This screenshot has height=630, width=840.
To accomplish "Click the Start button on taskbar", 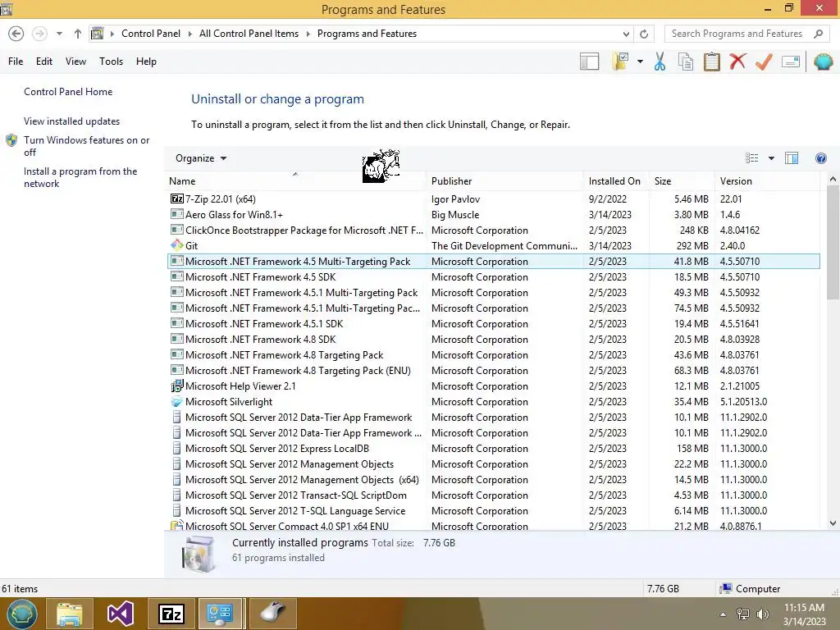I will (x=21, y=614).
